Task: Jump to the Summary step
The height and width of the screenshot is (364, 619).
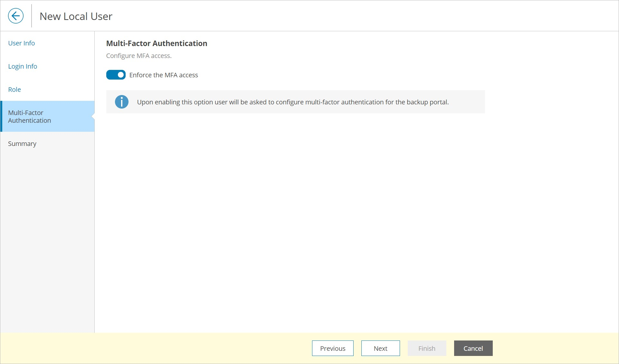Action: tap(22, 144)
